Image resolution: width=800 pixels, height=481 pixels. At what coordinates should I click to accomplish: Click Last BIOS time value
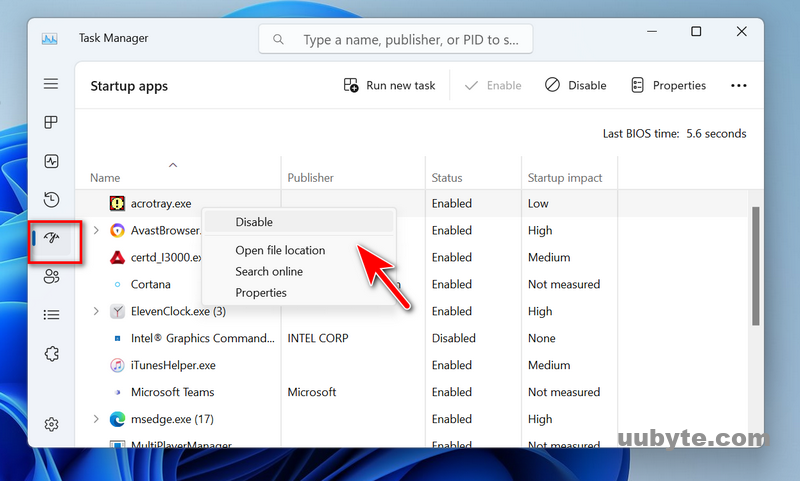point(716,134)
